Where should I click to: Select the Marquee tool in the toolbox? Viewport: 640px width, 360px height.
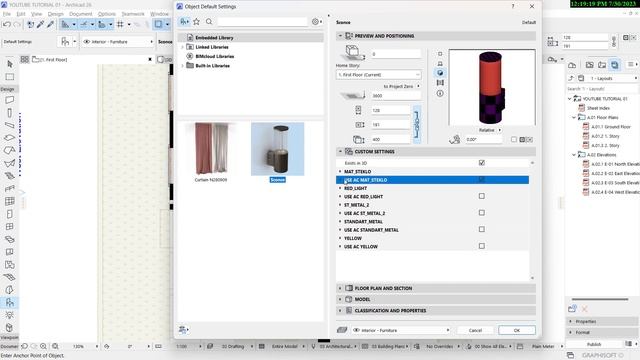[x=10, y=77]
